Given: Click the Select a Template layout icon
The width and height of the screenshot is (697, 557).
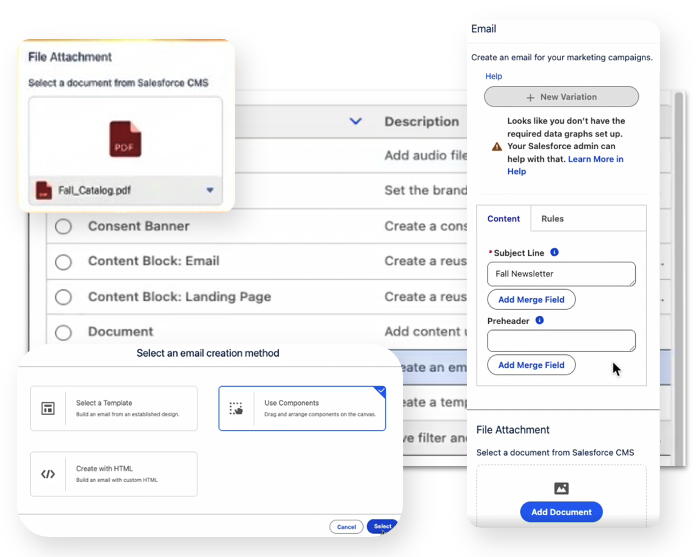Looking at the screenshot, I should [x=48, y=408].
